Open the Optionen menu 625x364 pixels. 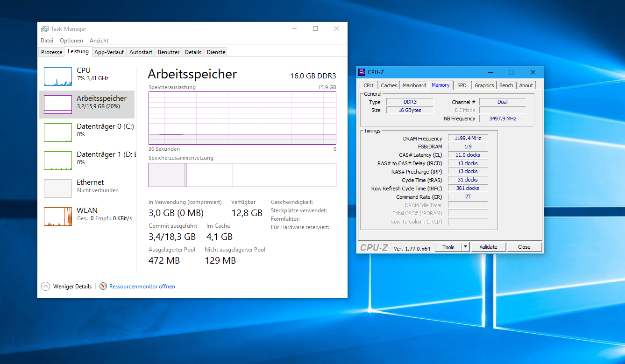pos(71,41)
